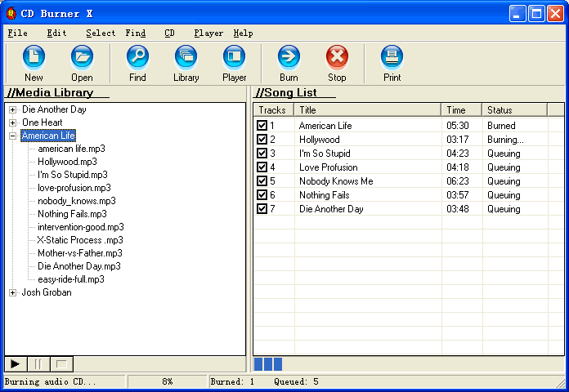The image size is (569, 392).
Task: Click the New toolbar icon
Action: click(x=34, y=57)
